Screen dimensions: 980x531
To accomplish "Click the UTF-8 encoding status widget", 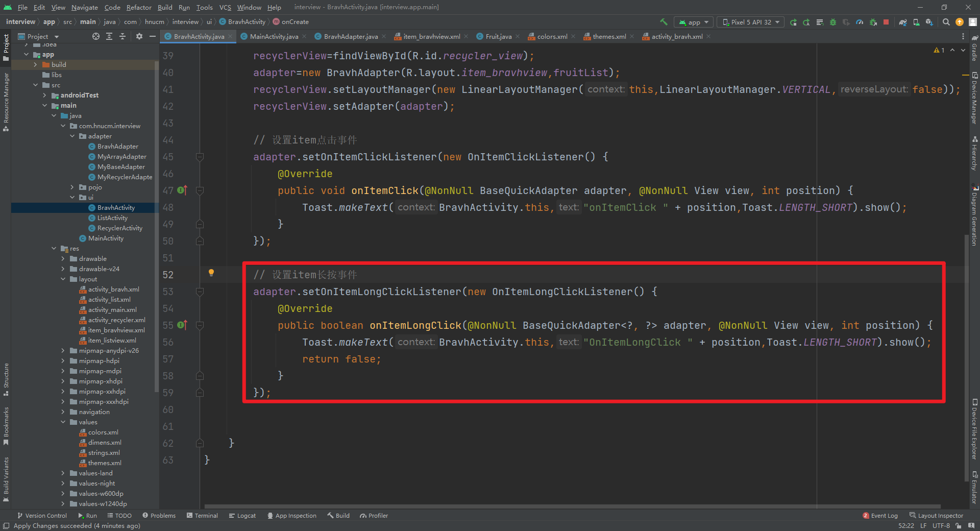I will (941, 526).
